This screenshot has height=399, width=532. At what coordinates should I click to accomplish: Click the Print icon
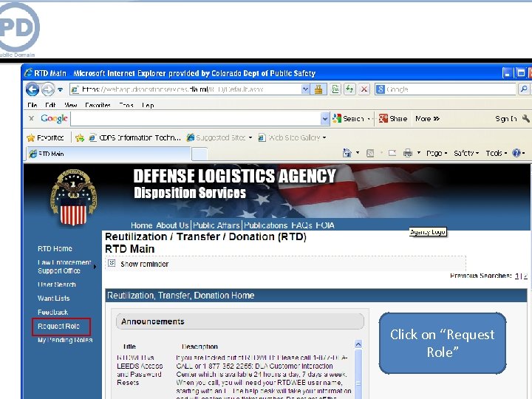(408, 153)
